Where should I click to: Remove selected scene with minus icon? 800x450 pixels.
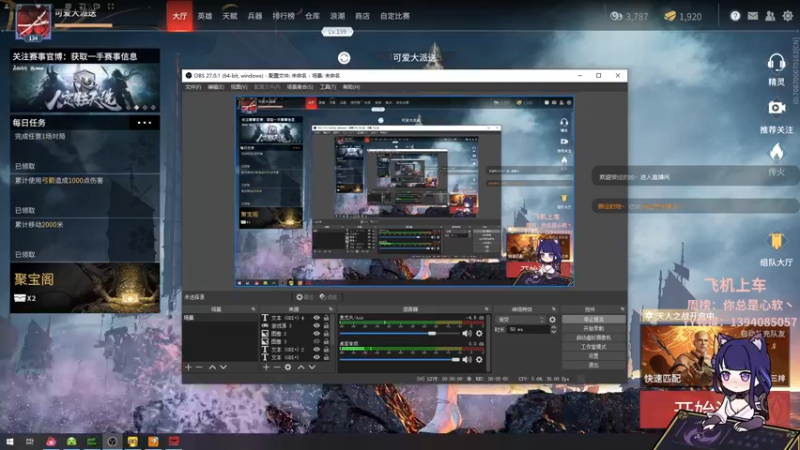199,367
